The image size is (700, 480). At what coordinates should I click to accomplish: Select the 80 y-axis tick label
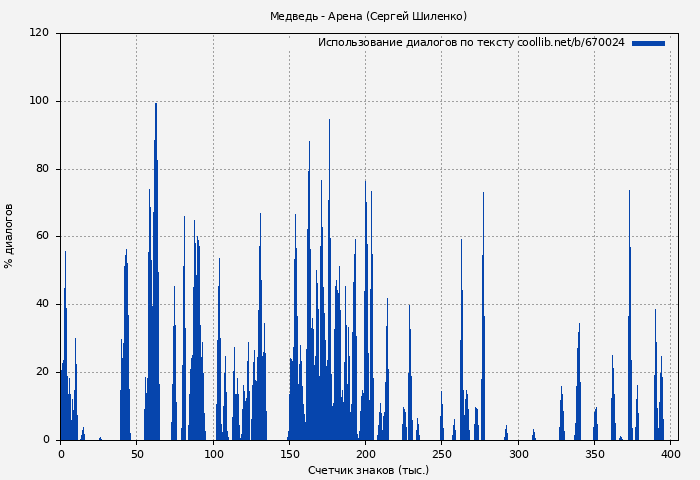tap(42, 169)
